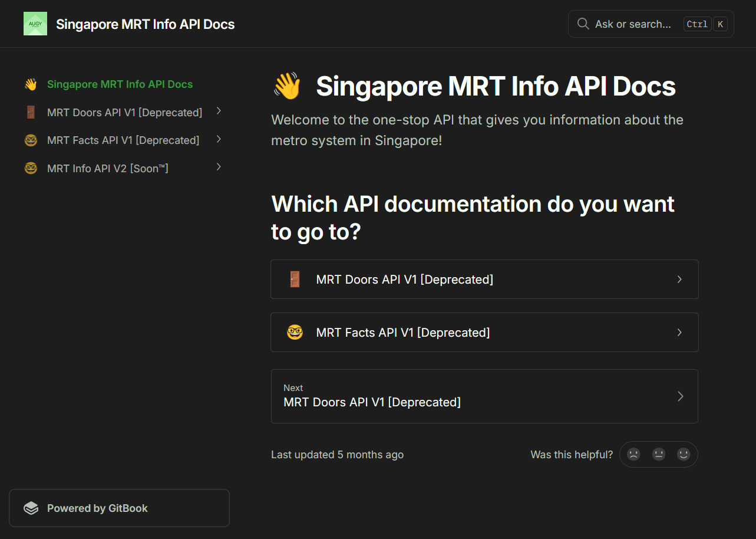Click the AUGY logo in the header
The image size is (756, 539).
tap(35, 24)
